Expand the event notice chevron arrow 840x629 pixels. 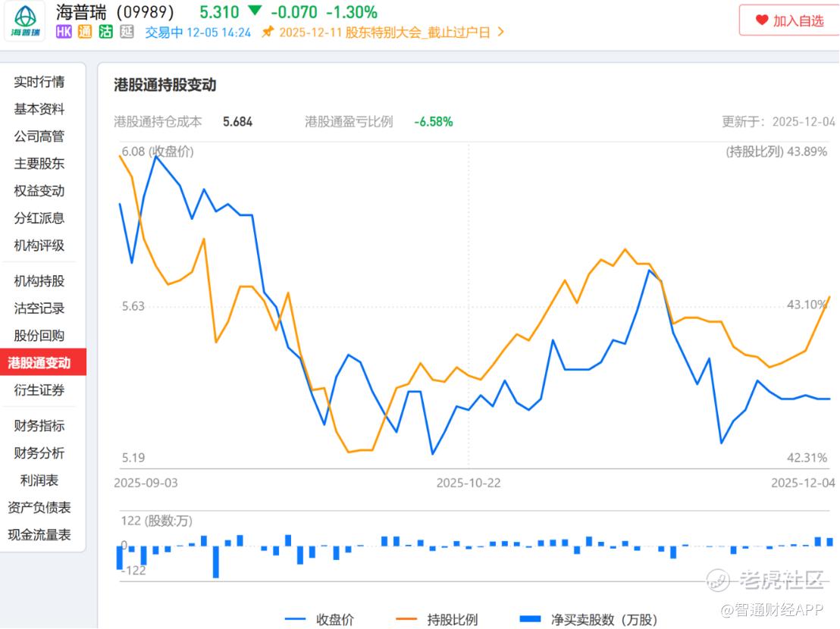[500, 33]
